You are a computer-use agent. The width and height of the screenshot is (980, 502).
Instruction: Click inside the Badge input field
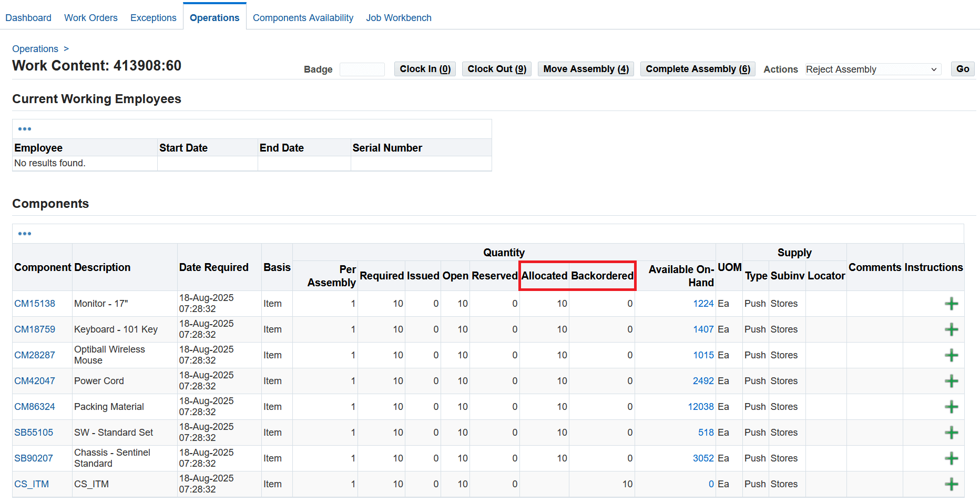coord(362,69)
